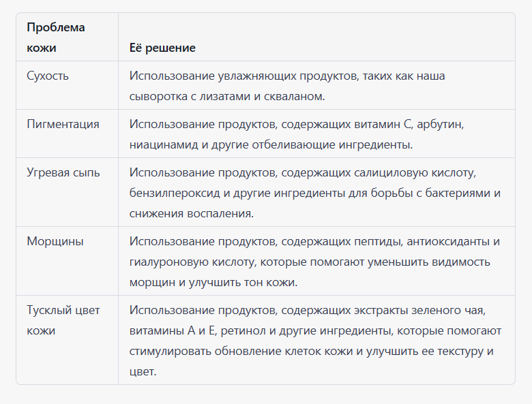This screenshot has width=532, height=404.
Task: Click the words "зеленого чая" in the last row
Action: tap(451, 310)
